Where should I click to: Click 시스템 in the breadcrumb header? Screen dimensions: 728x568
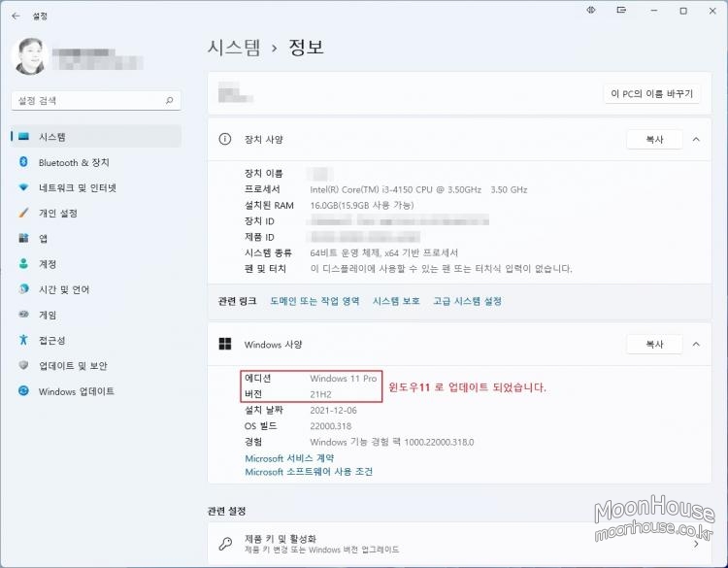point(234,48)
